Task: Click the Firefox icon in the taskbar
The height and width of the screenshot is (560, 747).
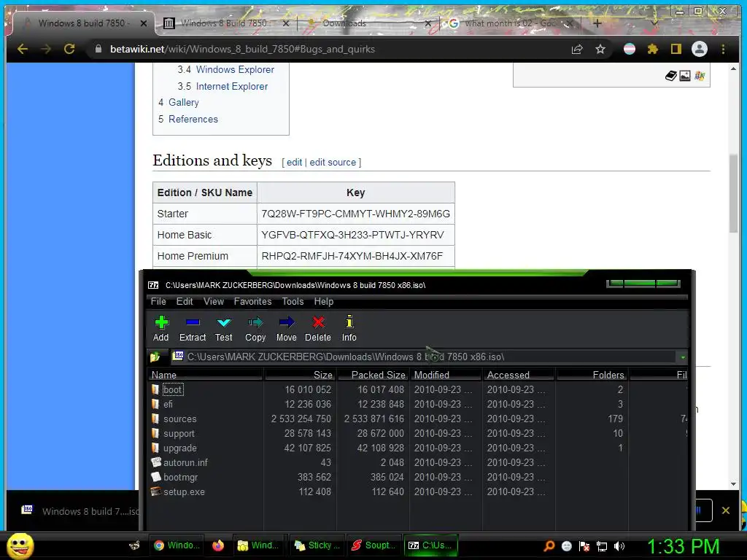Action: point(218,545)
